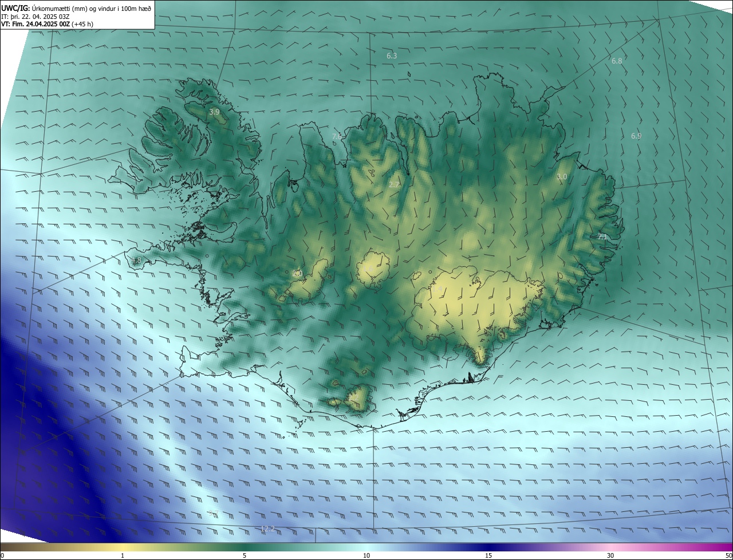Screen dimensions: 733x560
Task: Click the 9.7 value in the southwest sea
Action: point(213,514)
